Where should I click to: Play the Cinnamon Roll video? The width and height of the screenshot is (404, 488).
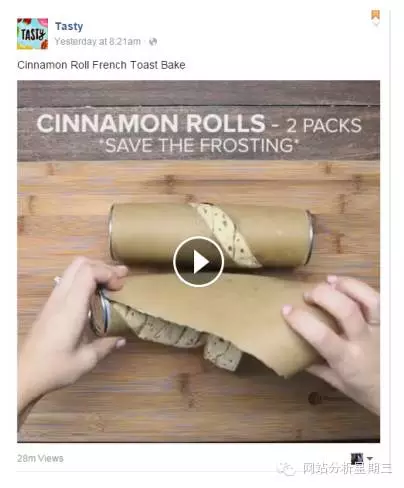198,262
